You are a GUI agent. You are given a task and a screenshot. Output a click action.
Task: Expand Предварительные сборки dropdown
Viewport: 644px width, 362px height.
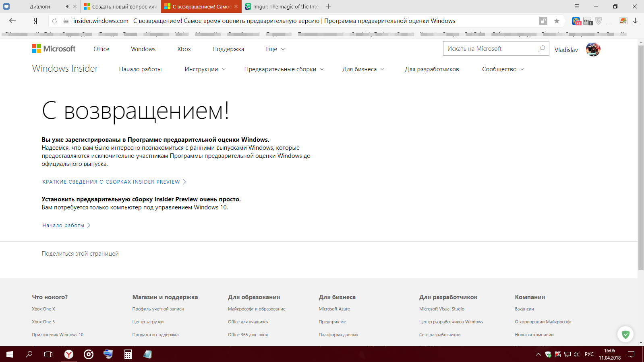coord(284,69)
